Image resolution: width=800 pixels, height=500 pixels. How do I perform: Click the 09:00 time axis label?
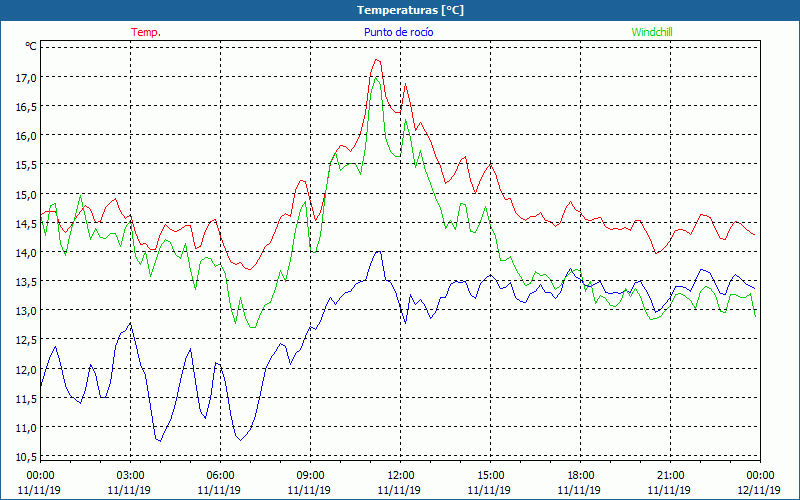pyautogui.click(x=310, y=476)
